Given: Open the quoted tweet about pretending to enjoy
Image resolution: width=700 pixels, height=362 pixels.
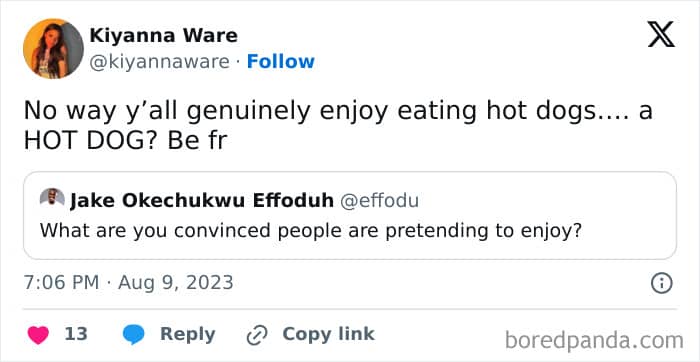Looking at the screenshot, I should [350, 216].
